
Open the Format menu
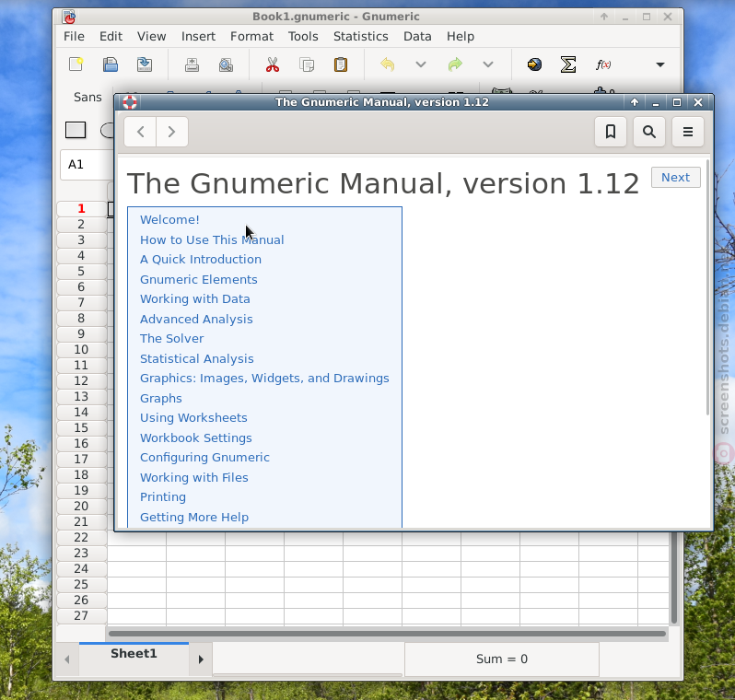point(251,36)
